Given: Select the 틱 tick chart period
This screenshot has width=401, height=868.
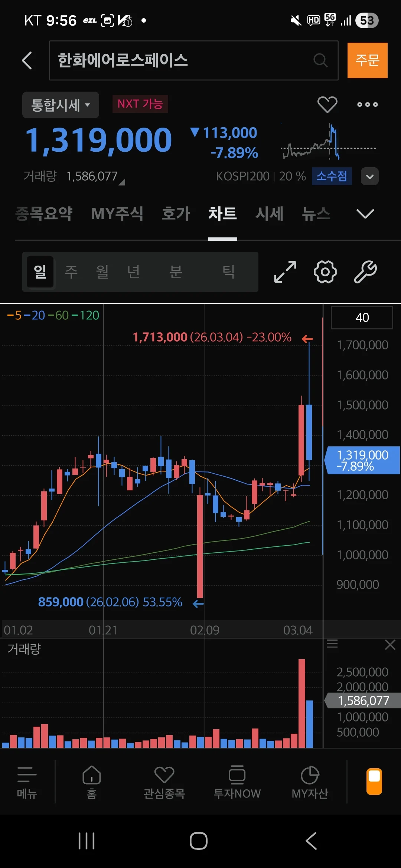Looking at the screenshot, I should tap(228, 272).
